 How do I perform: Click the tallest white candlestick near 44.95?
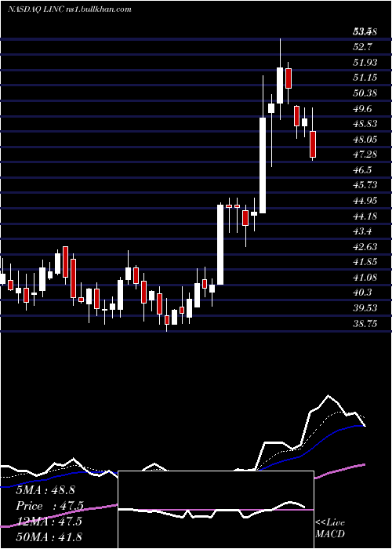[x=220, y=245]
